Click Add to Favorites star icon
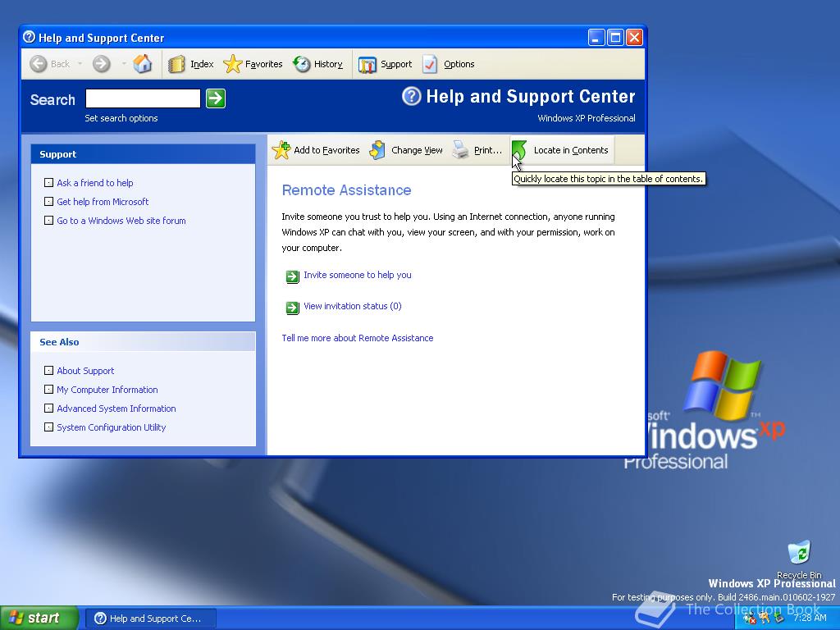The height and width of the screenshot is (630, 840). pyautogui.click(x=281, y=150)
